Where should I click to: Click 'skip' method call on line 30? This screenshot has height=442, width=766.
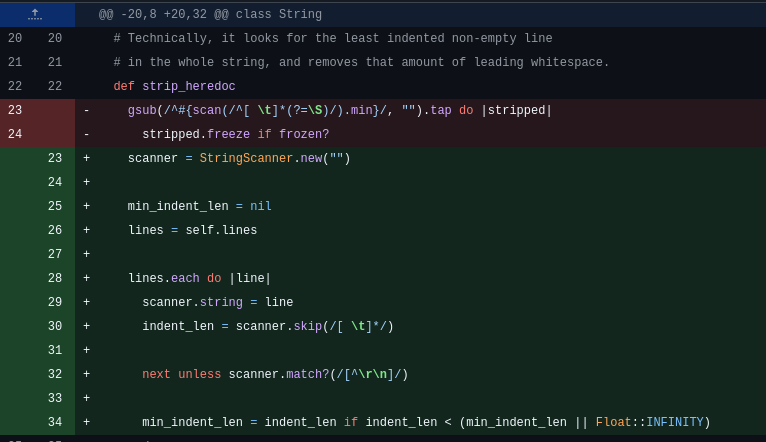308,326
